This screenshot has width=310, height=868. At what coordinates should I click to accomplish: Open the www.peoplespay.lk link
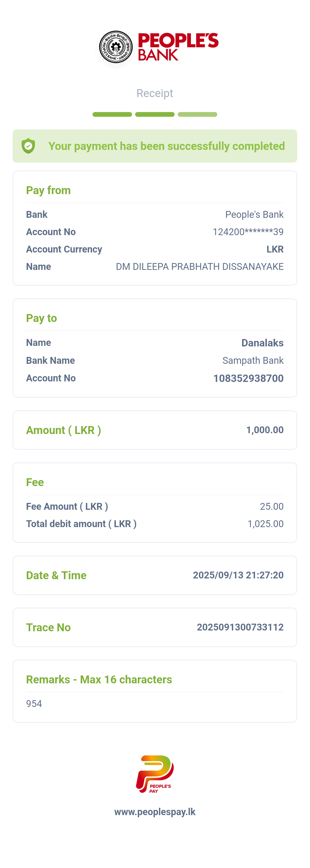155,812
